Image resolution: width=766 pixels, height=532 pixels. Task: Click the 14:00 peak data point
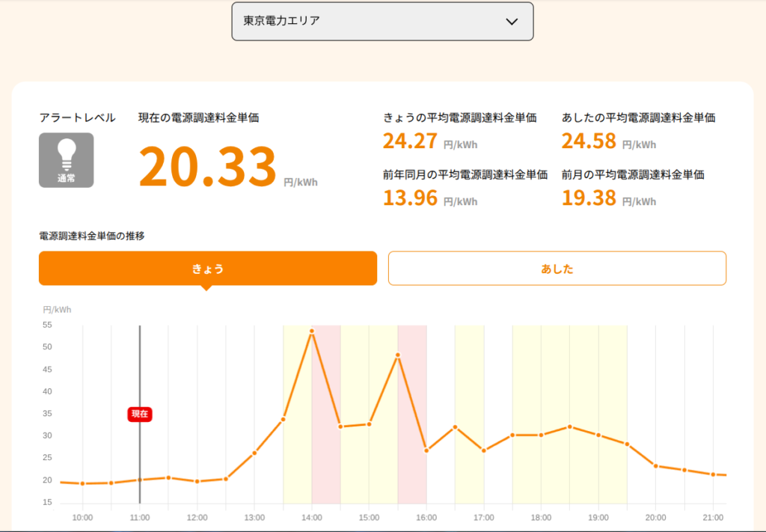312,331
